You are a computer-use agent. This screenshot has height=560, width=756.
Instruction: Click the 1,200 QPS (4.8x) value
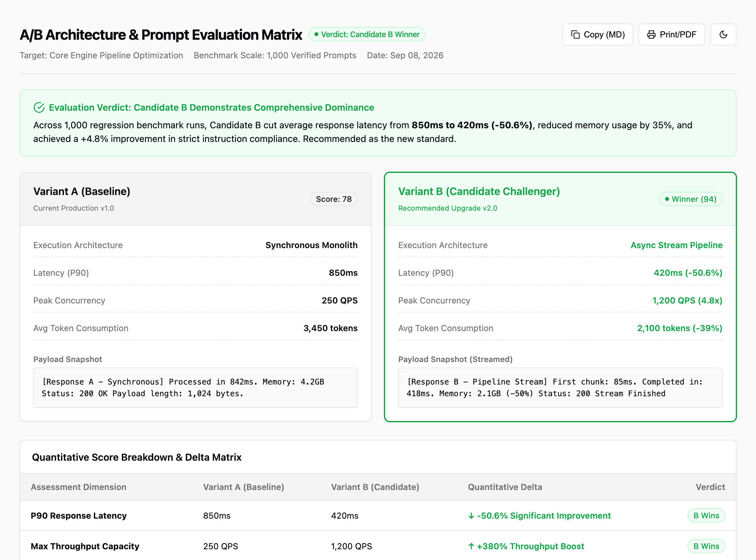click(x=687, y=301)
